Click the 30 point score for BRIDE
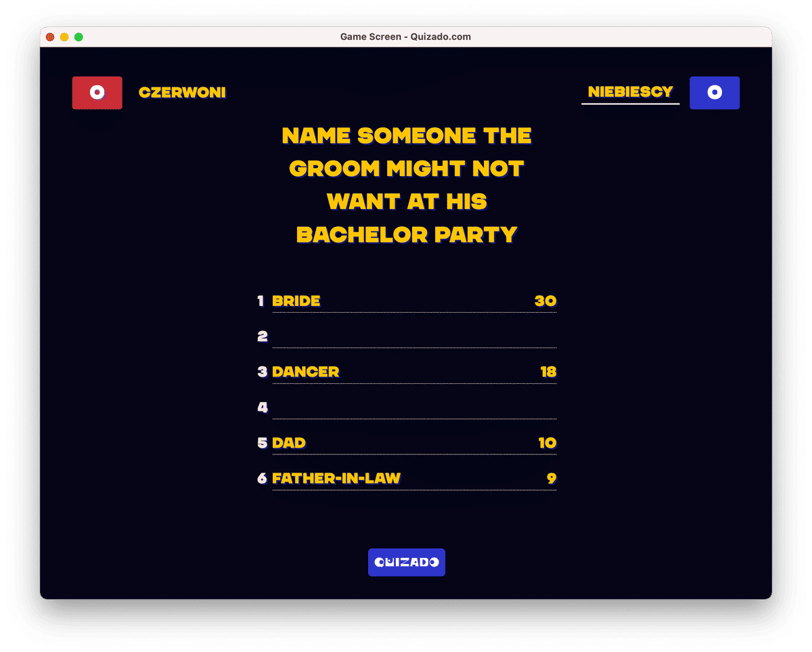The width and height of the screenshot is (812, 652). coord(547,301)
